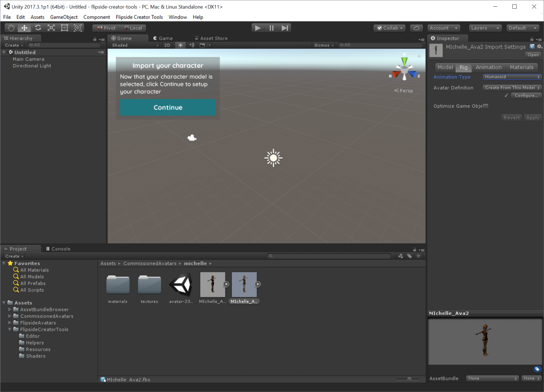Save search to favorites star icon
The height and width of the screenshot is (392, 544).
coord(418,256)
